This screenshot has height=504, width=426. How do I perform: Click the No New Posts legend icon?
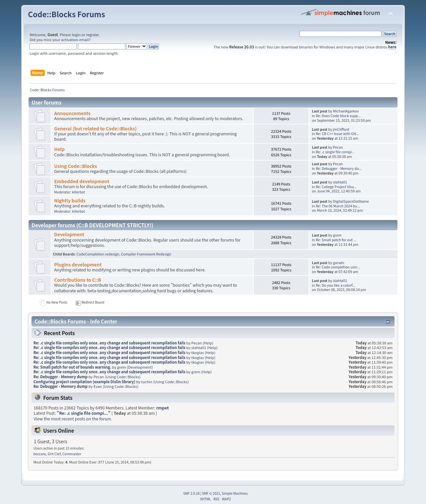click(42, 303)
